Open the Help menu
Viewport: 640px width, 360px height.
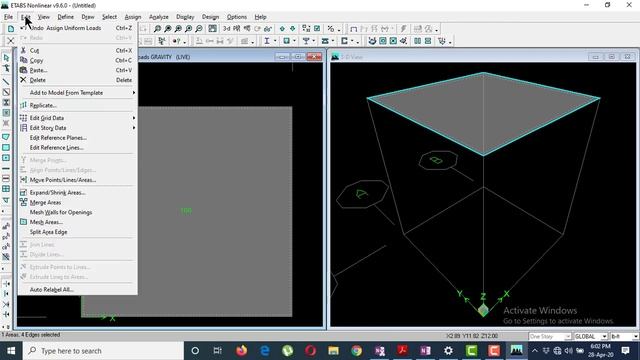260,17
